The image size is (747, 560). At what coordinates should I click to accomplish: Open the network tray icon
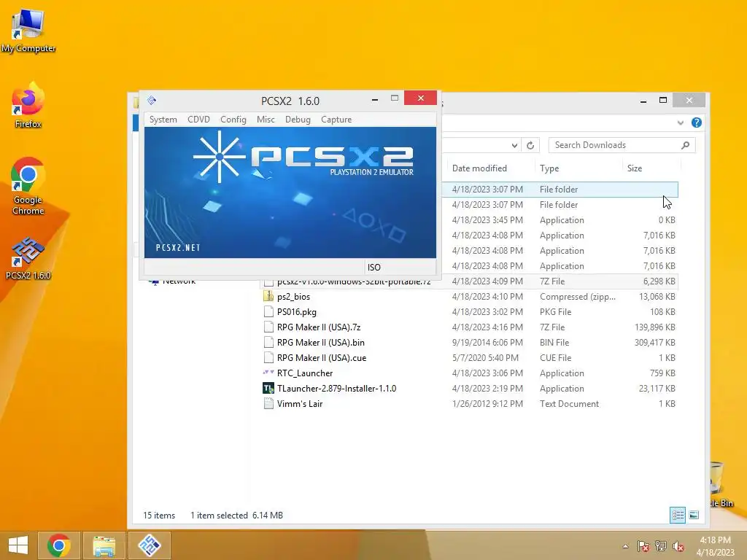click(661, 546)
